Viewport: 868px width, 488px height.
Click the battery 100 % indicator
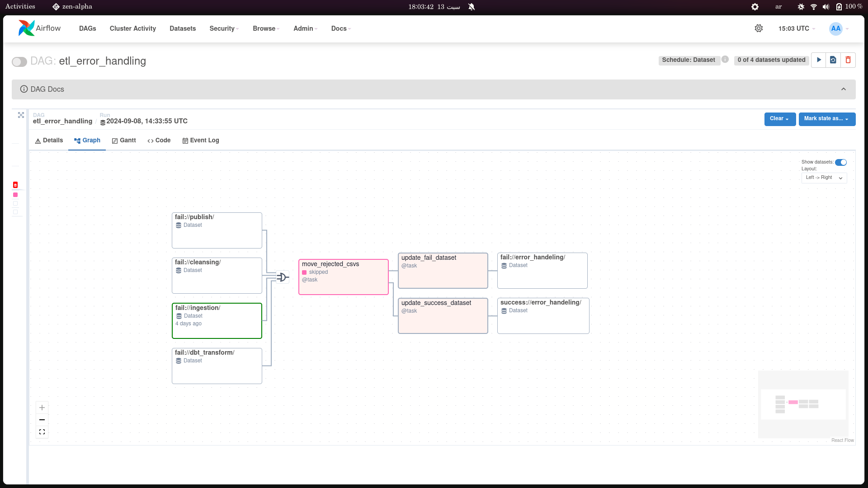[x=849, y=6]
